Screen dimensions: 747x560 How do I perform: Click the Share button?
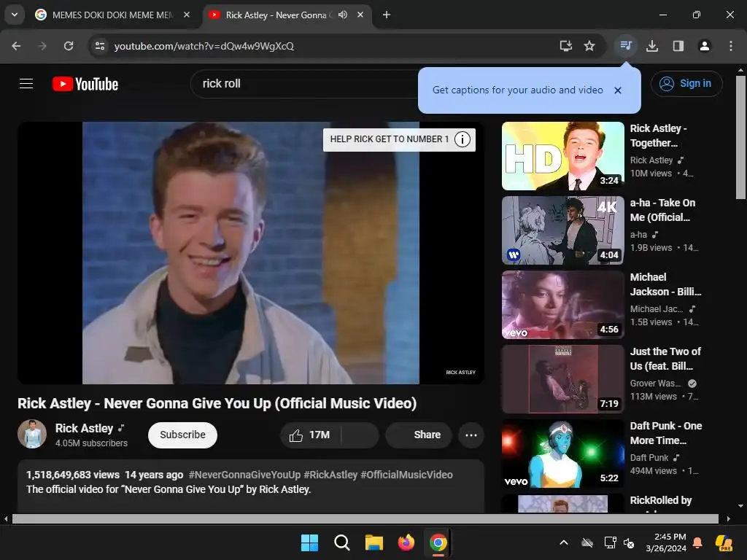coord(418,435)
